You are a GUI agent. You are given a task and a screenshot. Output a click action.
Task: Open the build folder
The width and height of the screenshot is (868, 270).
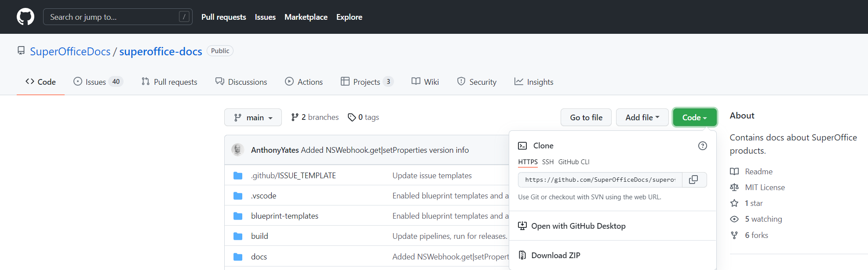point(259,236)
